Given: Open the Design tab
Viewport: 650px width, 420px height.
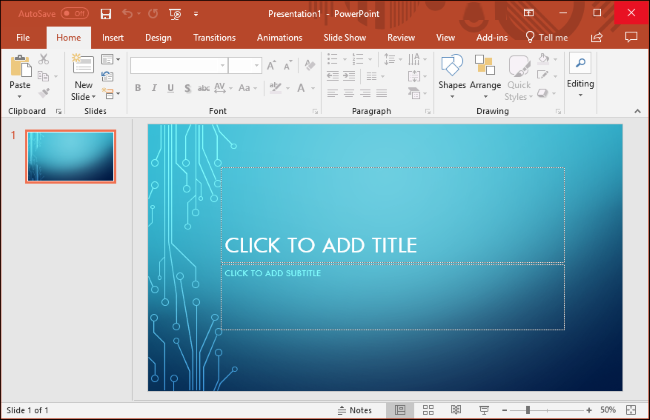Looking at the screenshot, I should click(158, 37).
